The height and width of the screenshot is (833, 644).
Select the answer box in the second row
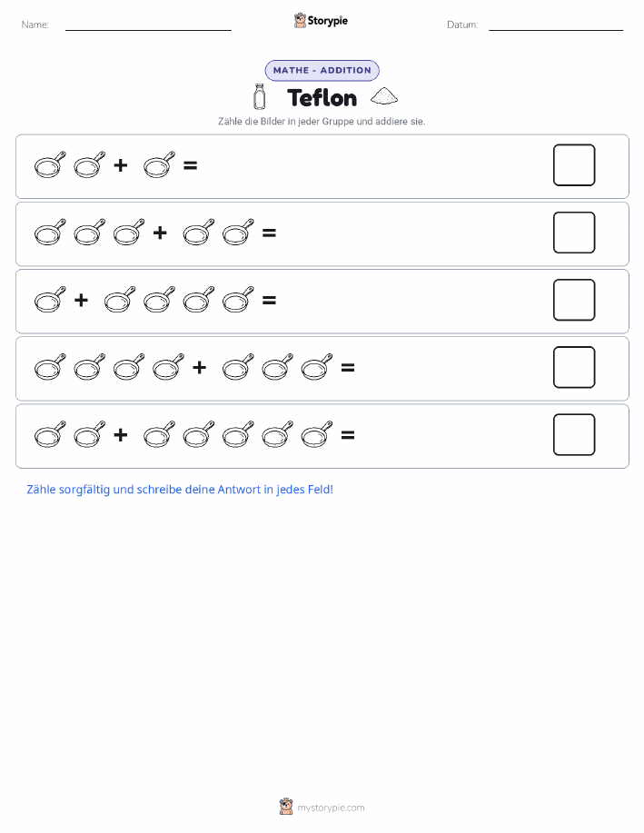pyautogui.click(x=574, y=233)
